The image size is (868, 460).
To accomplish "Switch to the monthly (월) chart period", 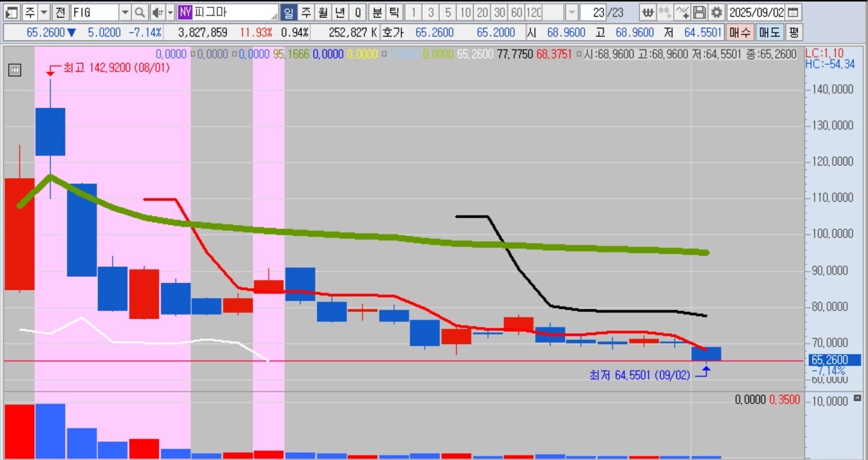I will (324, 12).
